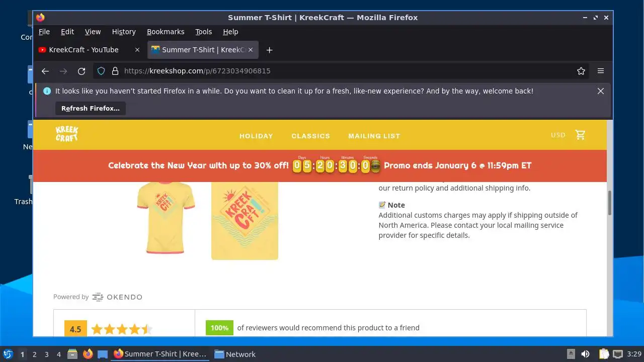Click the 3:29 clock in the taskbar
This screenshot has width=644, height=362.
634,354
